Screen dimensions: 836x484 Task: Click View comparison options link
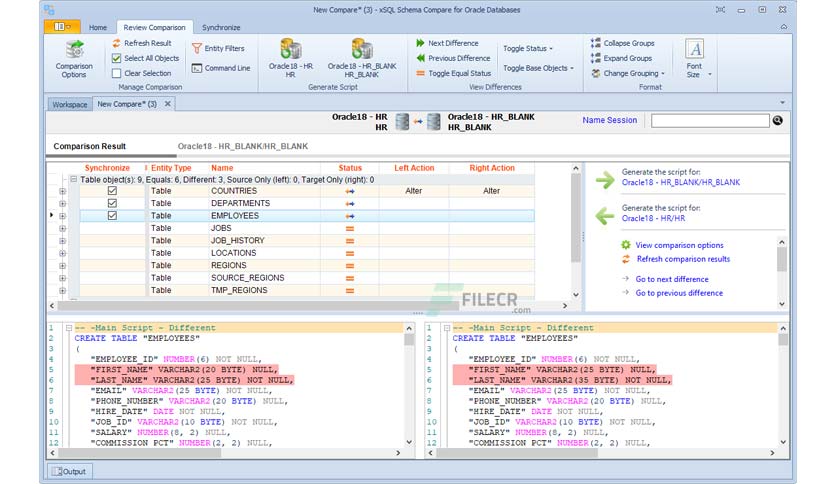point(679,245)
